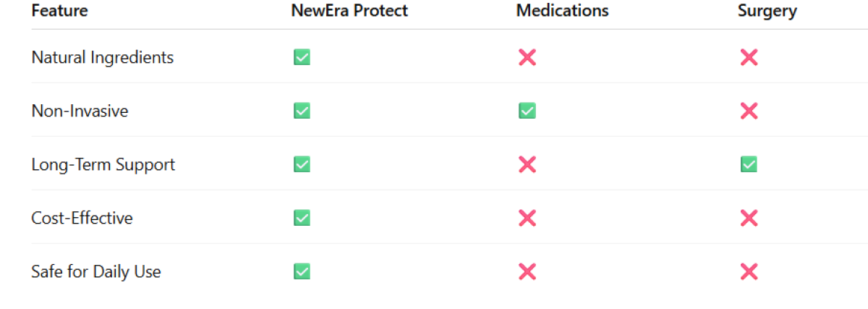Click NewEra Protect Non-Invasive green checkmark
The image size is (868, 309).
302,111
